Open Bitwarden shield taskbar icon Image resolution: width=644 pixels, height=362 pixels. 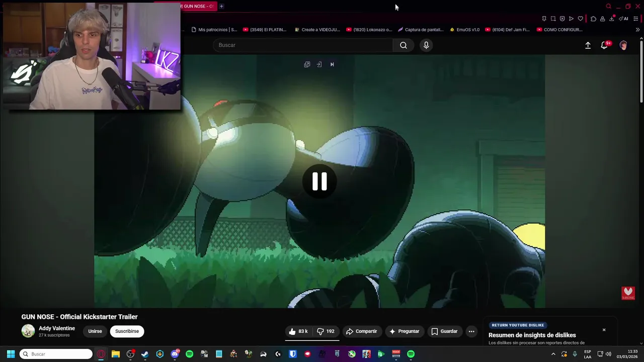click(x=293, y=354)
